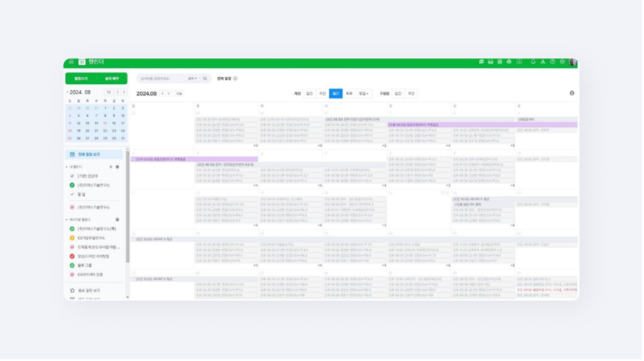Viewport: 644px width, 361px height.
Task: Click the gear icon in the shared calendars section
Action: point(117,220)
